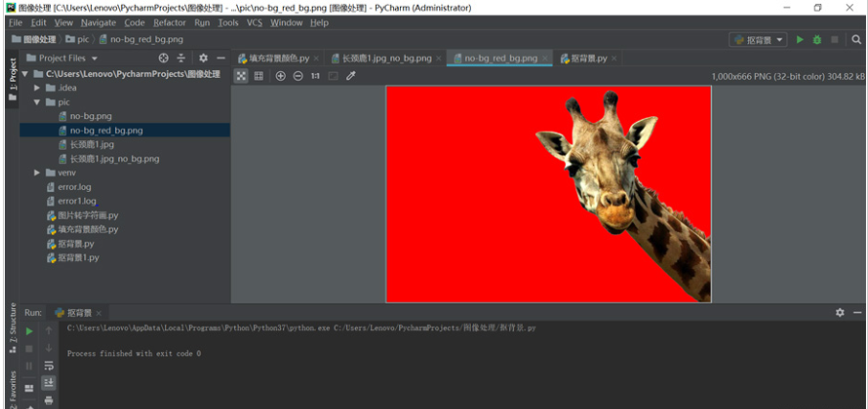Toggle the Structure side tool window
868x409 pixels.
pyautogui.click(x=12, y=328)
